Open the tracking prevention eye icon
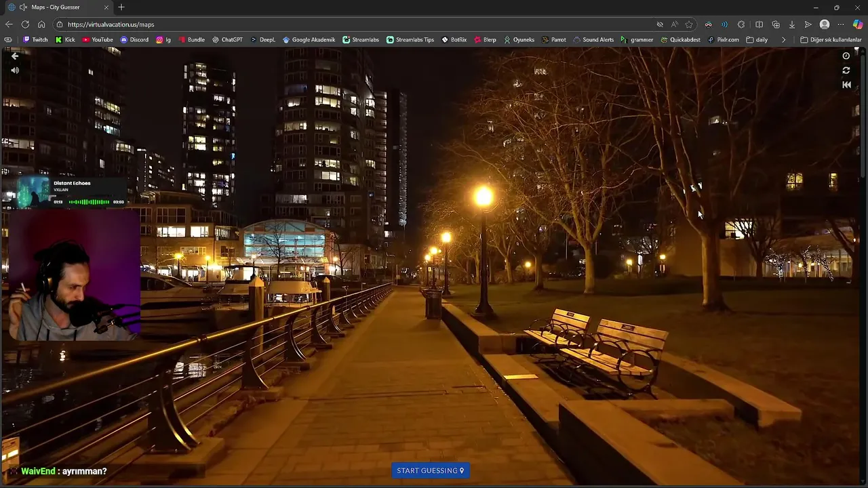868x488 pixels. click(x=660, y=24)
